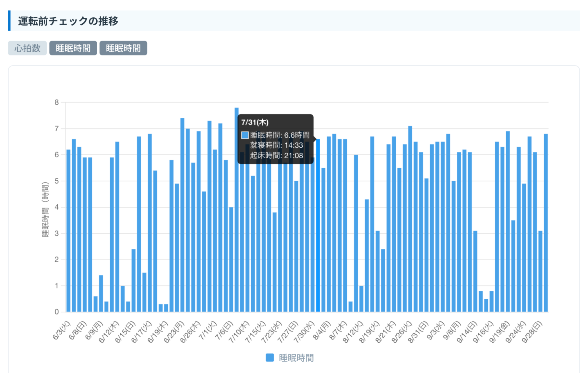Click the blue 睡眠時間 legend color box

[269, 358]
